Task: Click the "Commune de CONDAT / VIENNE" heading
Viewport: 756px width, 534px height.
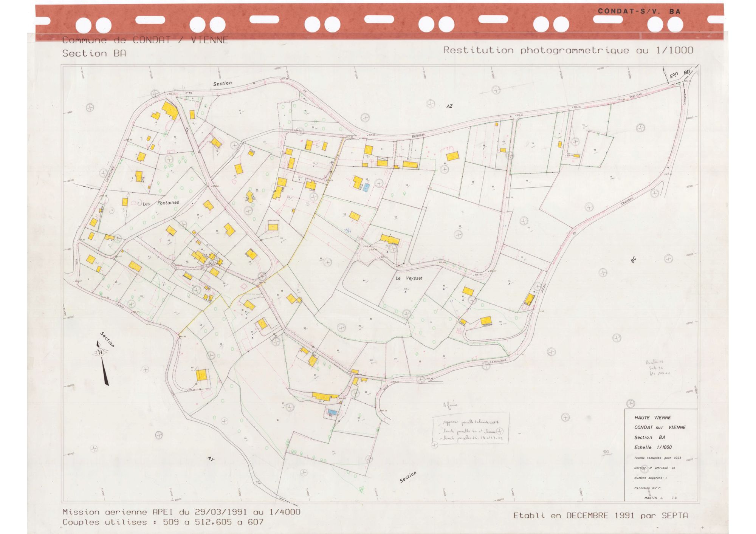Action: tap(145, 40)
